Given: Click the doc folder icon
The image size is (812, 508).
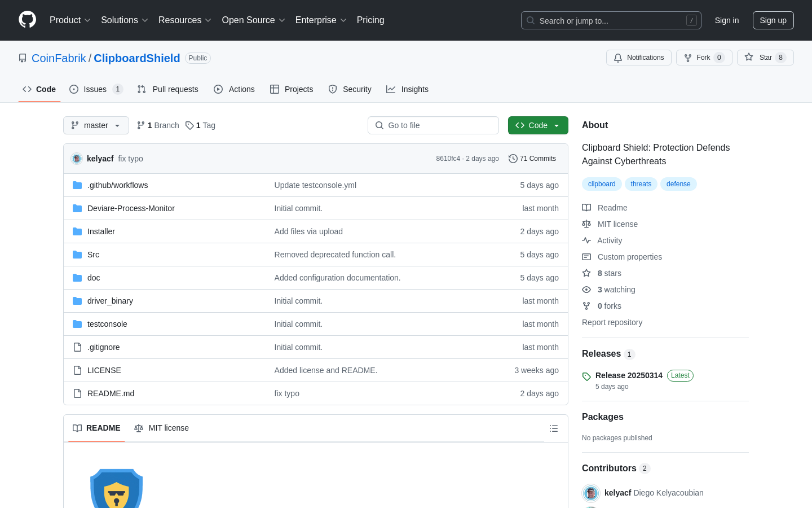Looking at the screenshot, I should pos(77,278).
